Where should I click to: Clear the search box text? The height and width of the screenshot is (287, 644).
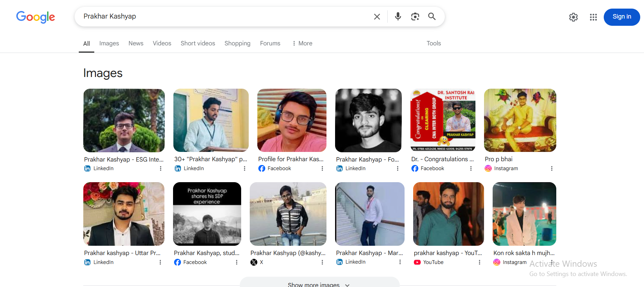[x=377, y=16]
